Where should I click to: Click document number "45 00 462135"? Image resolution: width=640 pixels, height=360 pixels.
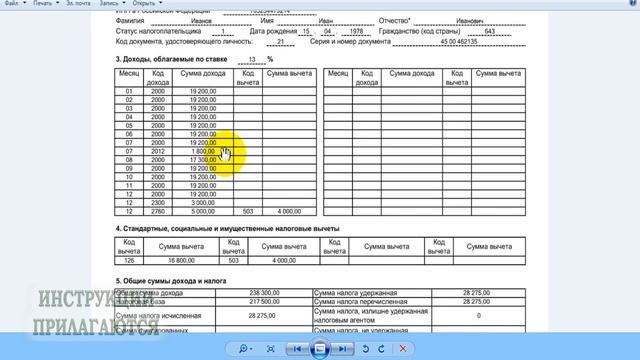(459, 42)
